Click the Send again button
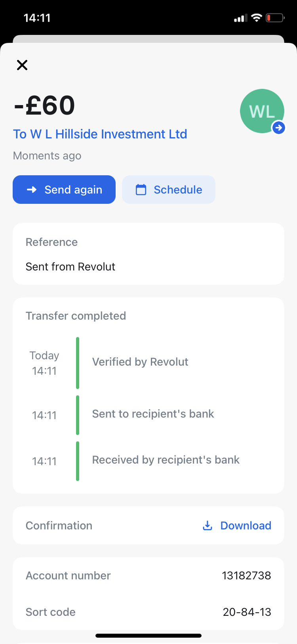 click(x=64, y=190)
